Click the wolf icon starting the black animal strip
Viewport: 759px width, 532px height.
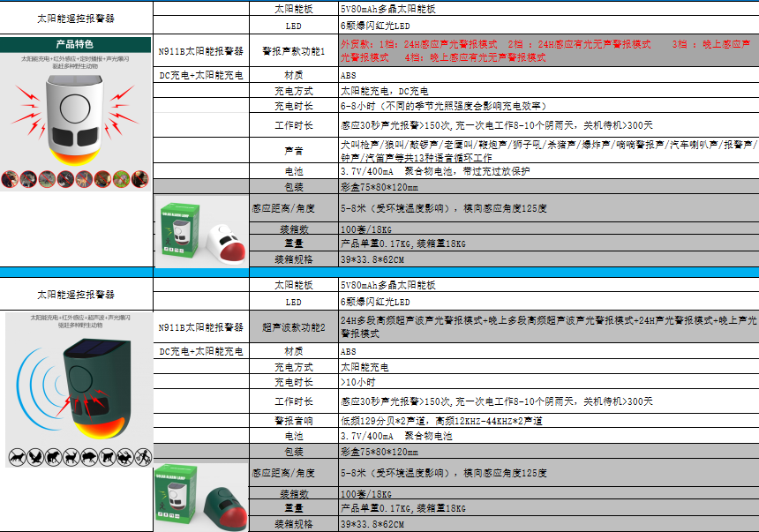pyautogui.click(x=16, y=458)
